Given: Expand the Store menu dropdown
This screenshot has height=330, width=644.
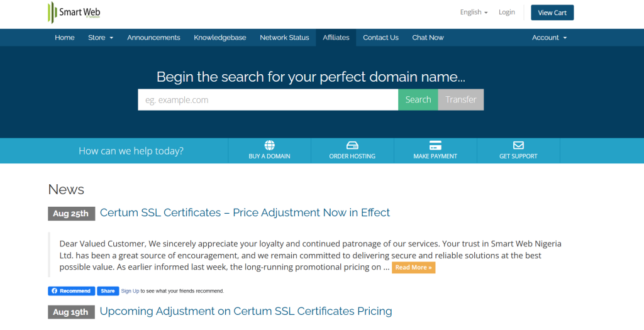Looking at the screenshot, I should click(x=101, y=38).
